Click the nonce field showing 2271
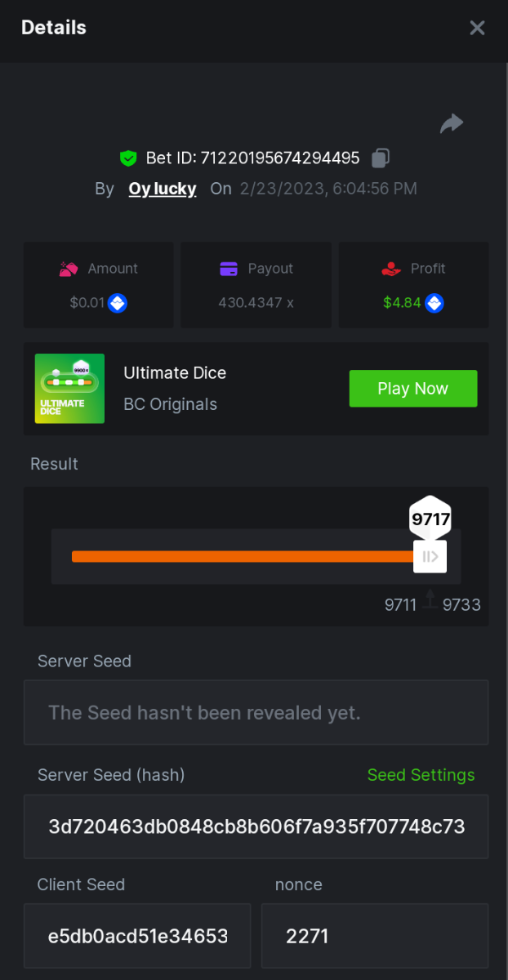The image size is (508, 980). point(375,935)
